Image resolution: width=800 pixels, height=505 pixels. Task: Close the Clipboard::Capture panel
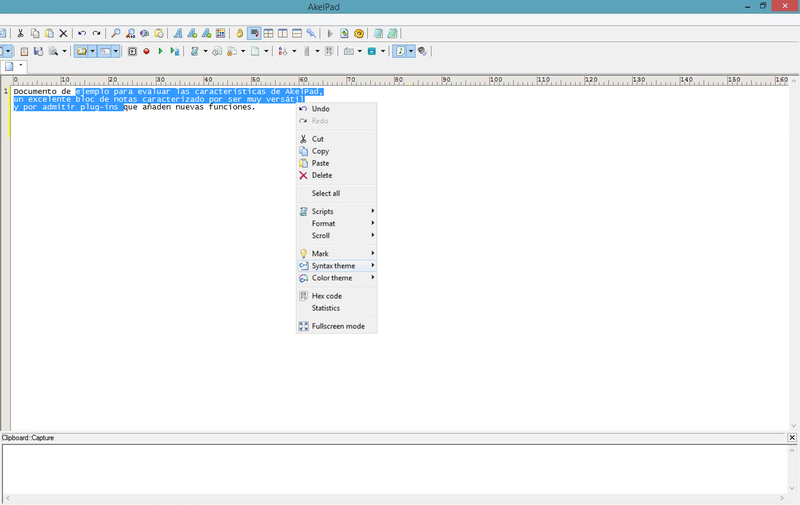(x=792, y=438)
